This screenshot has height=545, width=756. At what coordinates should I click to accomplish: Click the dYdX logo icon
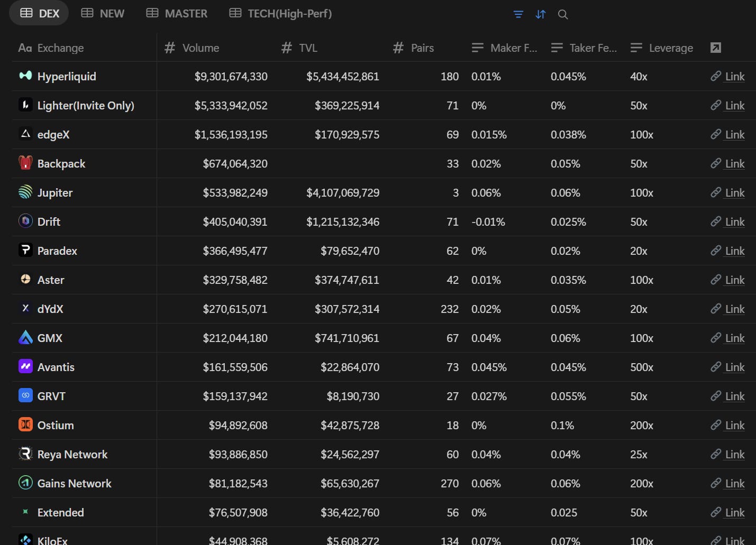(x=25, y=308)
